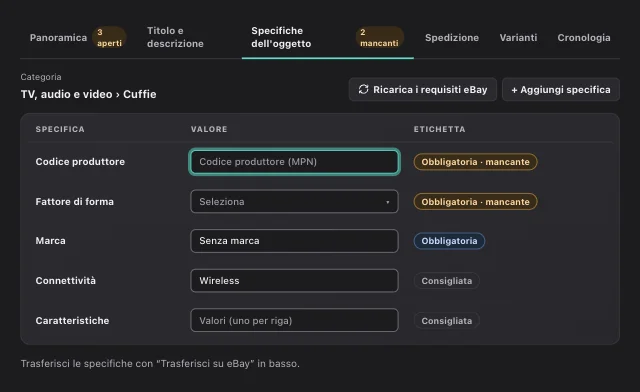Click the Trasferisci le specifiche hint text

pos(160,363)
